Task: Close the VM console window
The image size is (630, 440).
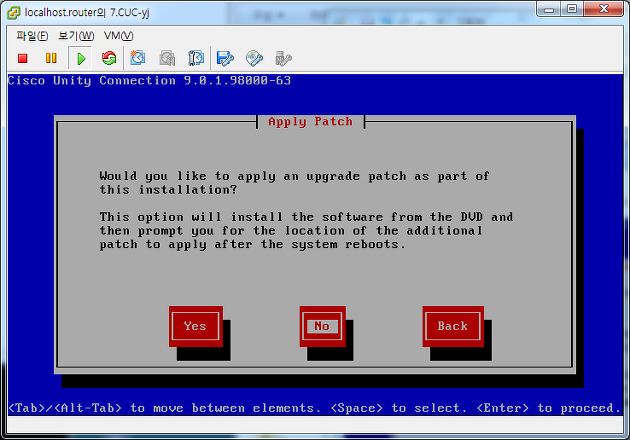Action: tap(603, 10)
